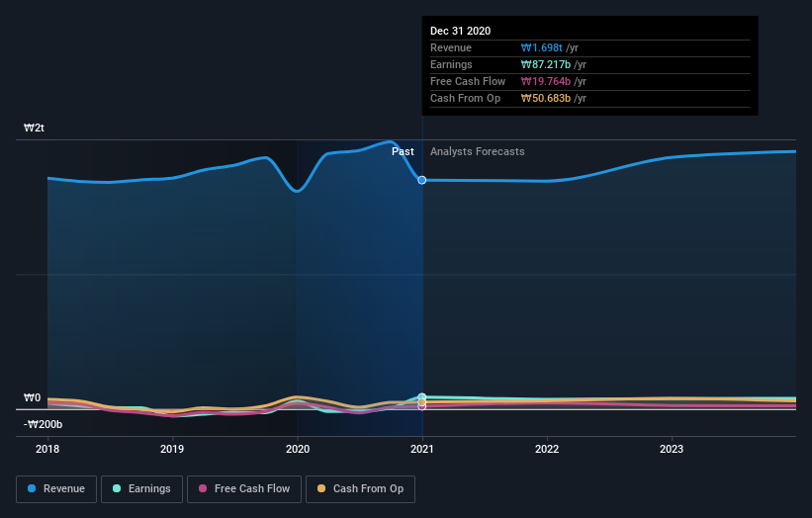Click the Earnings row label in tooltip

click(451, 64)
